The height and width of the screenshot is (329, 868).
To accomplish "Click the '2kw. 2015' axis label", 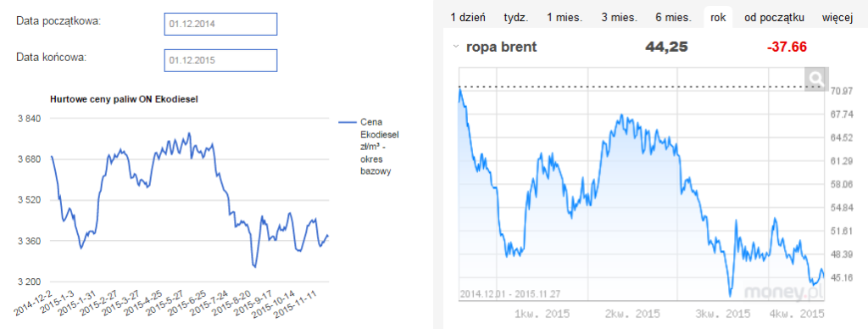I will 634,314.
